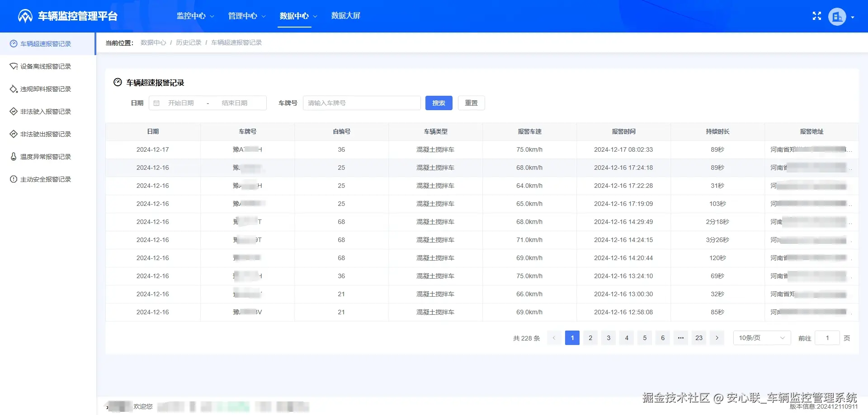The image size is (868, 415).
Task: Open 主动安全报警记录 from sidebar
Action: 44,179
